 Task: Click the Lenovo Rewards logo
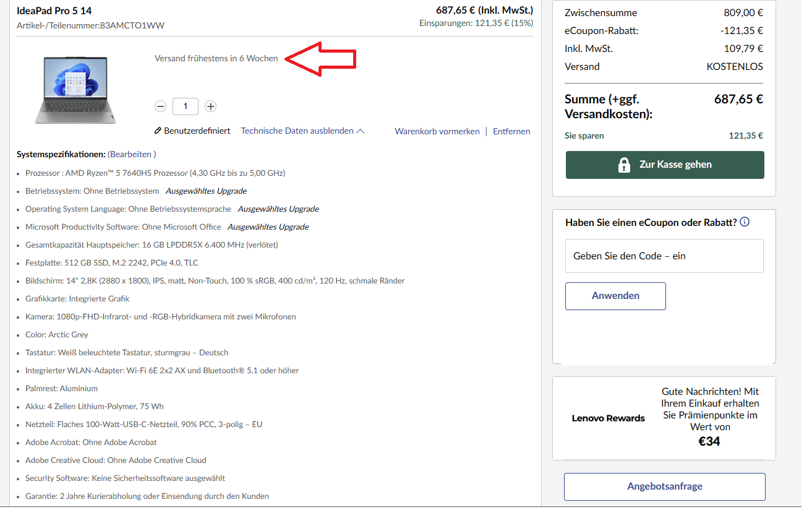click(x=608, y=418)
